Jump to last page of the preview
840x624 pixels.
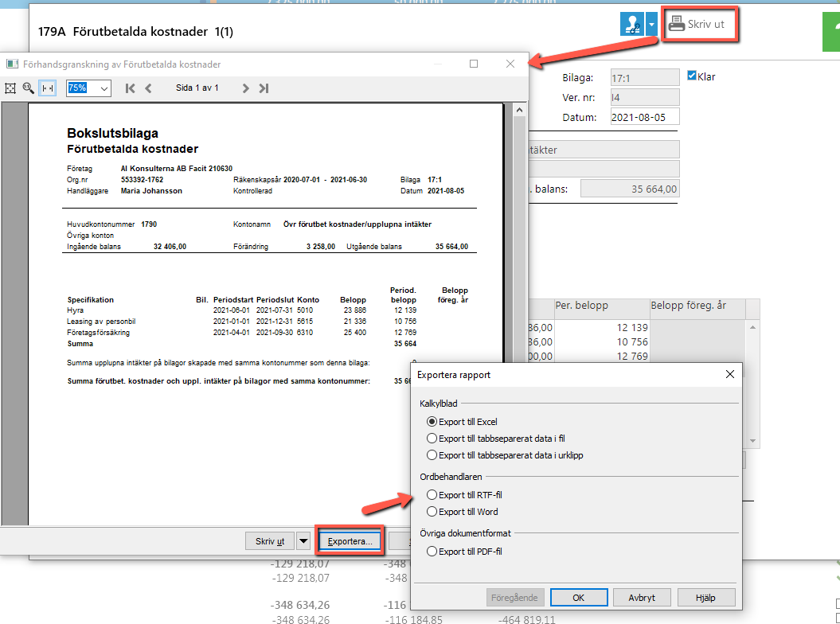click(264, 88)
